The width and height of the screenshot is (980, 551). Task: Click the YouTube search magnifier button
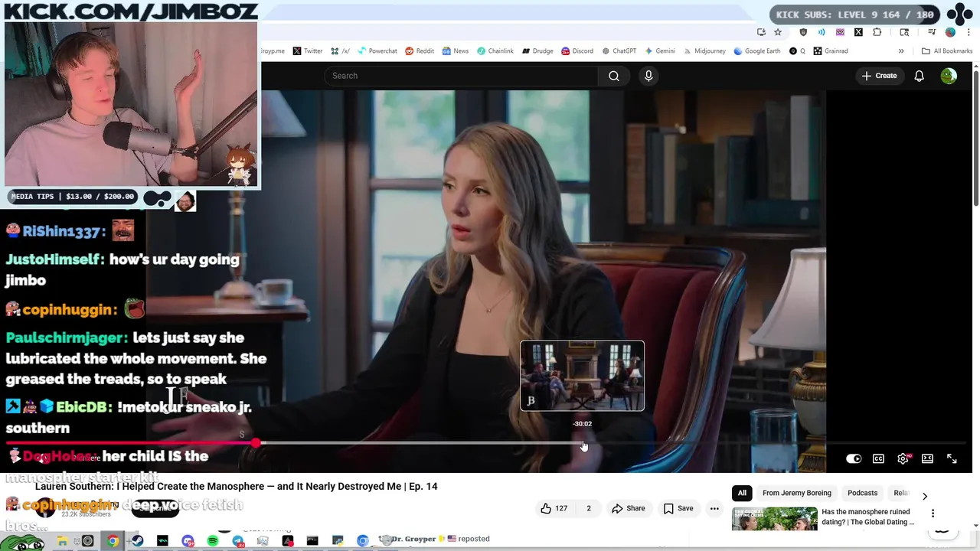pyautogui.click(x=613, y=76)
